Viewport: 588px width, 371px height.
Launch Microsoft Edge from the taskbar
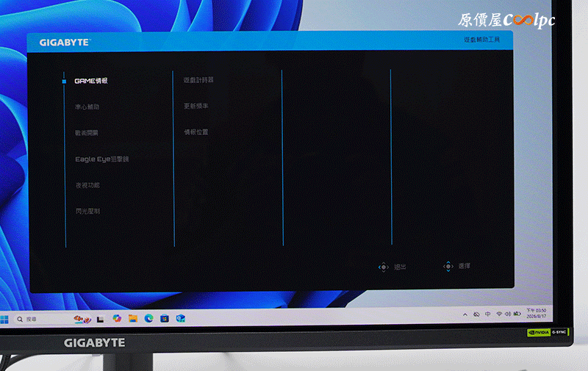[149, 319]
